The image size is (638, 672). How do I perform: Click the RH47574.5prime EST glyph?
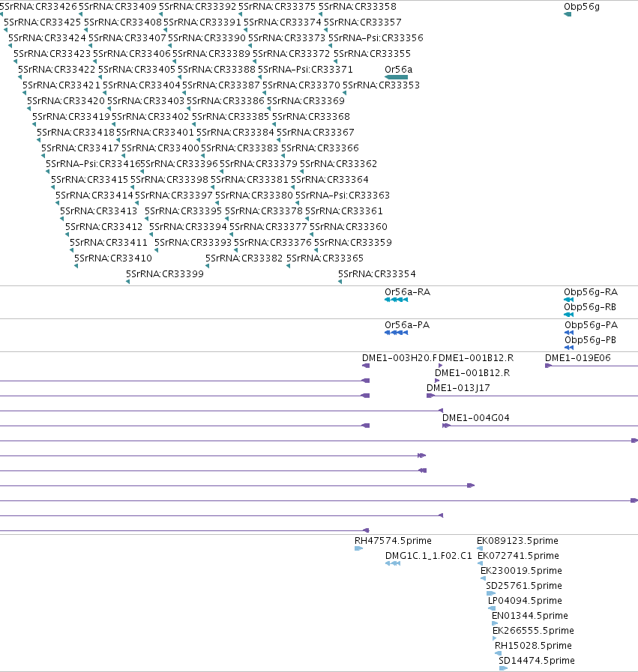359,548
